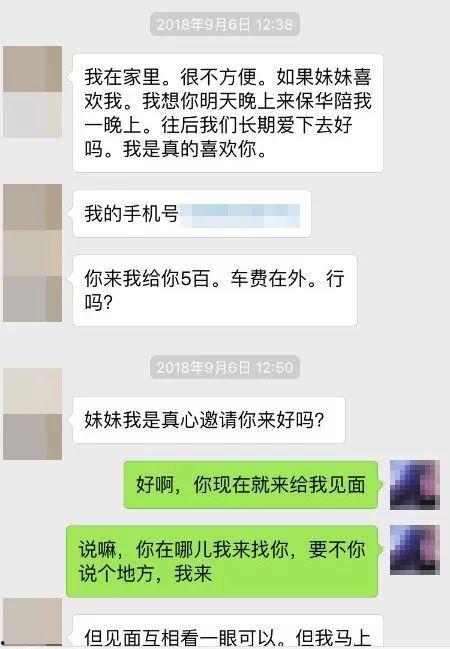Tap the blurred phone number link
This screenshot has width=450, height=649.
tap(240, 215)
